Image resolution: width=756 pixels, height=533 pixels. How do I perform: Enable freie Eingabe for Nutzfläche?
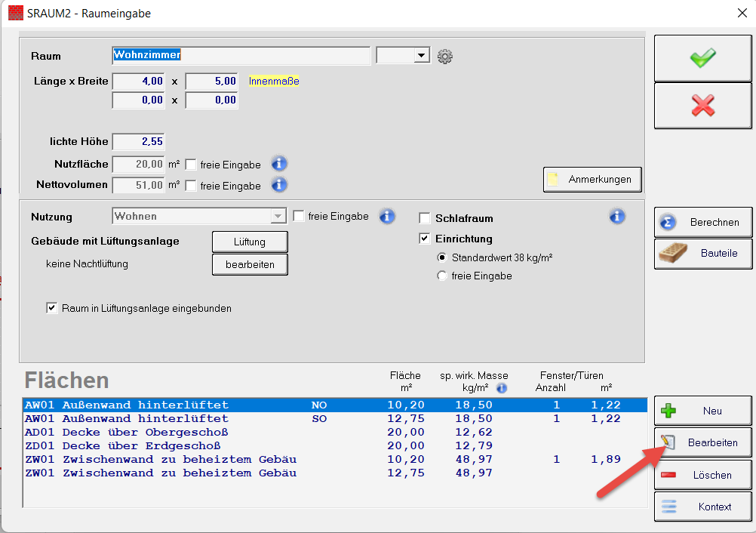coord(191,165)
